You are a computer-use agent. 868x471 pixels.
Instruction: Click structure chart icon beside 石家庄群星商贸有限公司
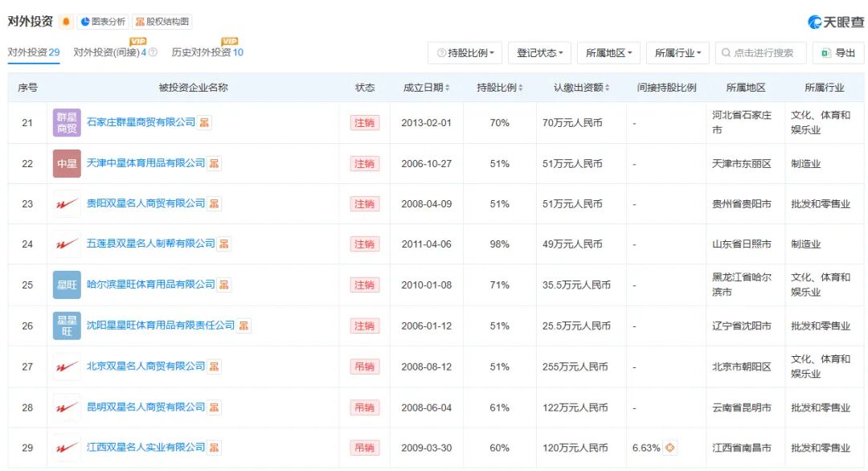coord(204,122)
